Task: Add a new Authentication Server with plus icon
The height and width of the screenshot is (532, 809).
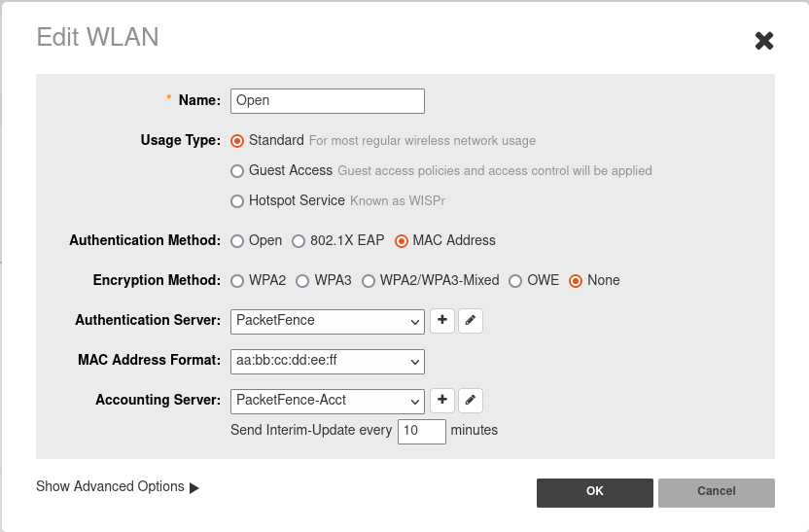Action: [442, 320]
